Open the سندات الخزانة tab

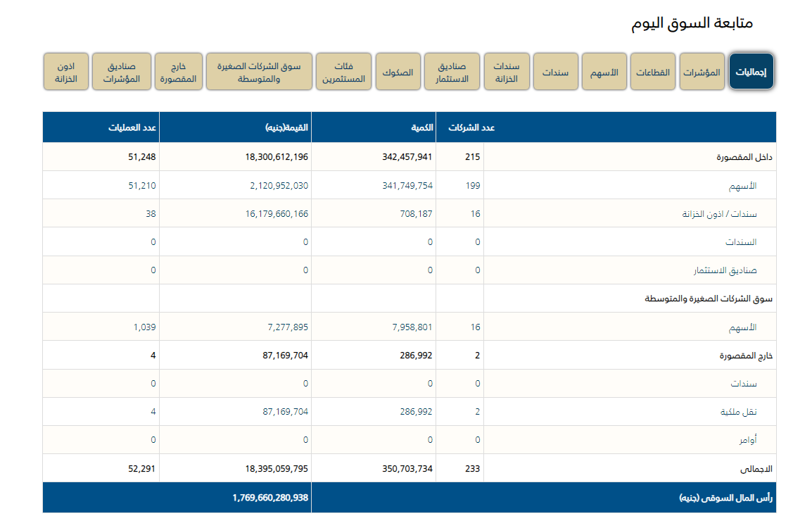[506, 72]
